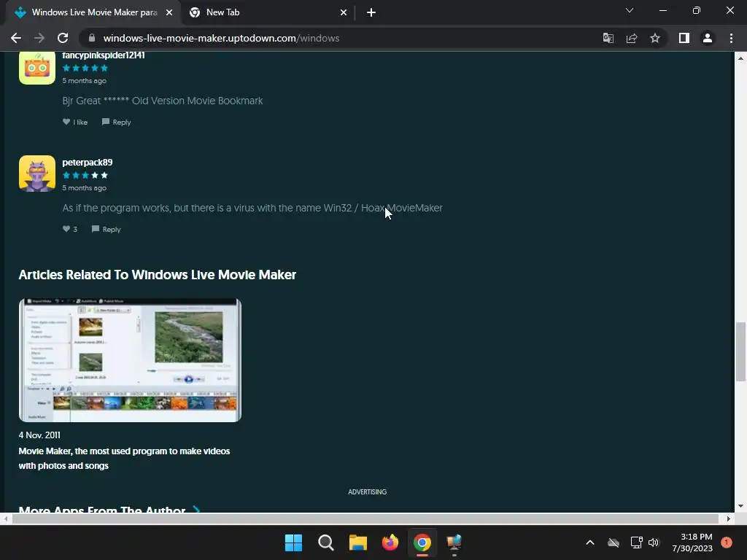Screen dimensions: 747x560
Task: Click the horizontal scrollbar thumb
Action: pos(365,518)
